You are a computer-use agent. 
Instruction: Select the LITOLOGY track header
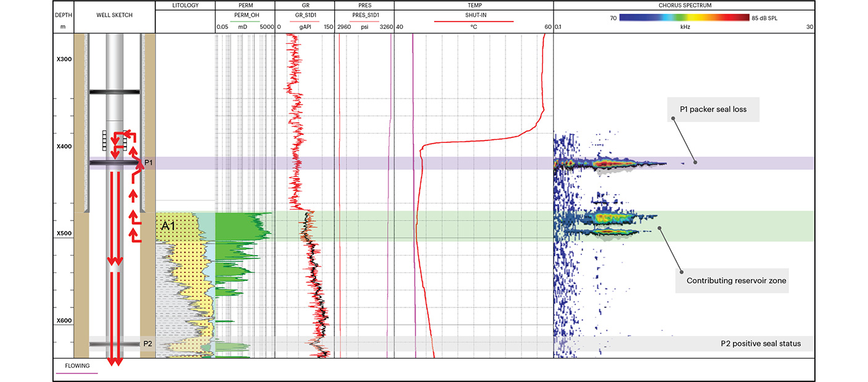coord(186,5)
